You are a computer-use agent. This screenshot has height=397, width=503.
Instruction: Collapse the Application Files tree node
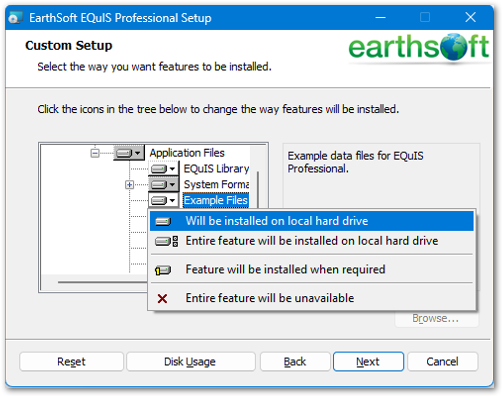(x=95, y=153)
